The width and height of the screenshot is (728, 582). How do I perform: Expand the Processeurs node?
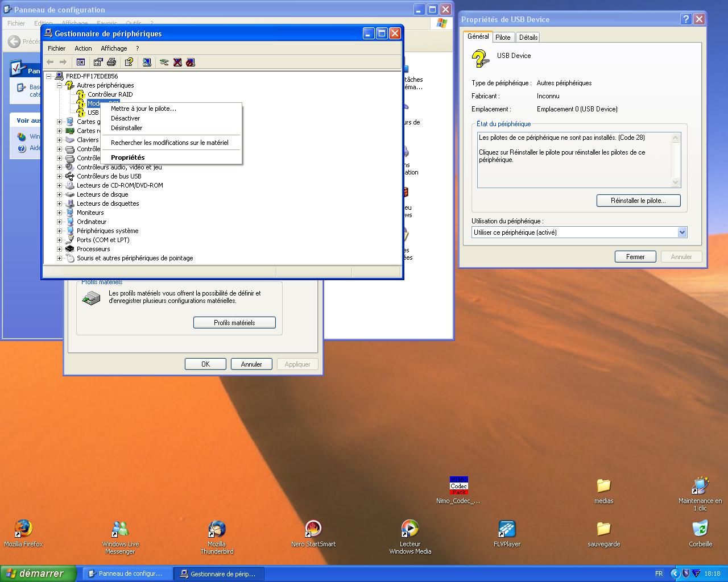click(59, 249)
